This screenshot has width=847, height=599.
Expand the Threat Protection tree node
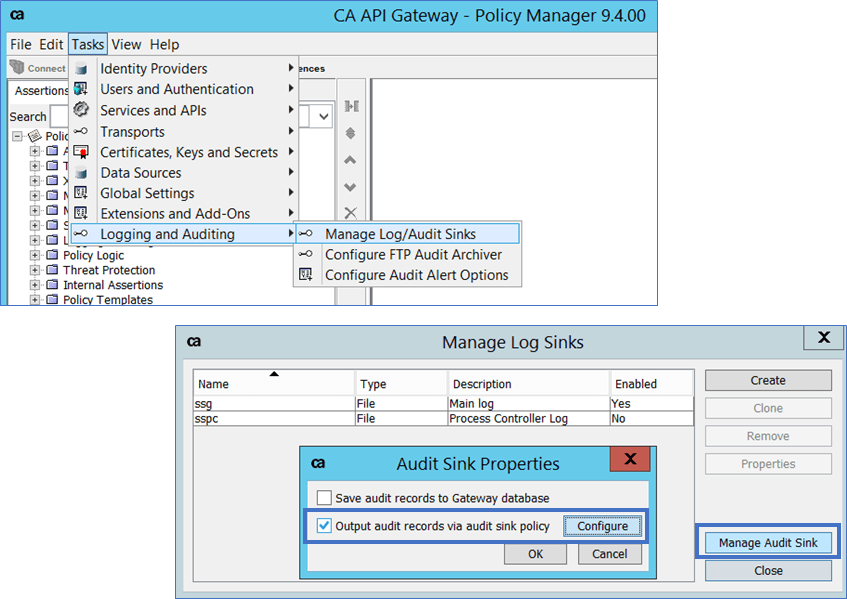click(35, 270)
